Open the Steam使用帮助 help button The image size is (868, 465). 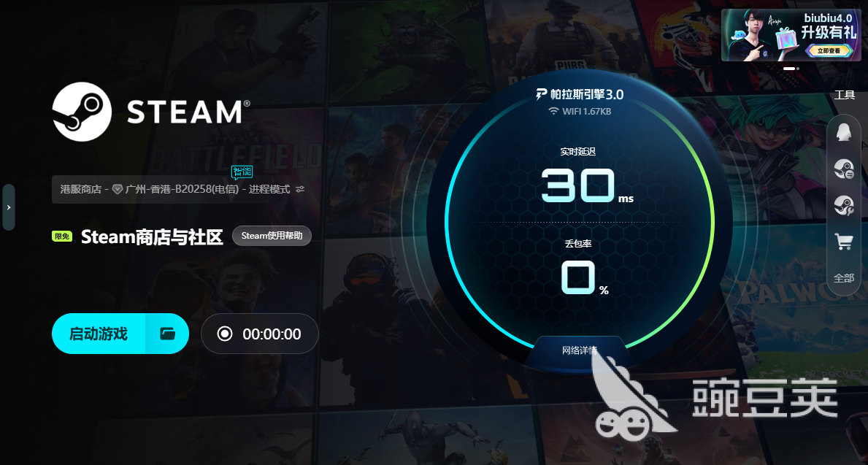272,236
